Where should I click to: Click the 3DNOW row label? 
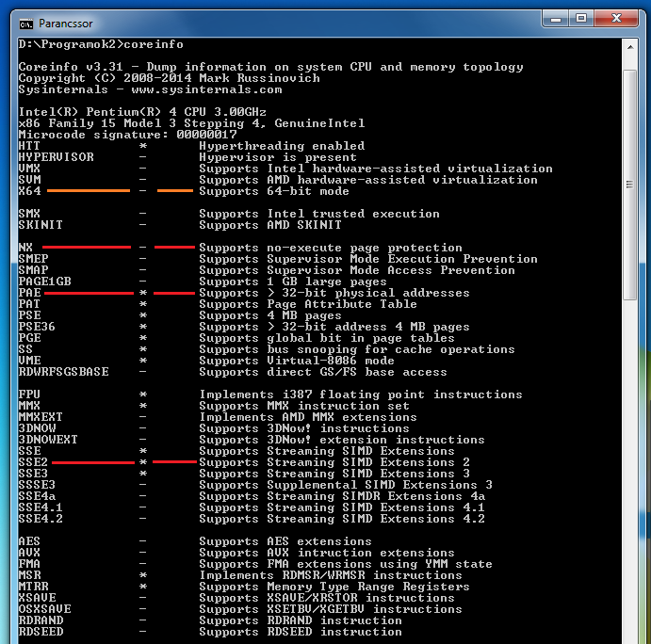(x=37, y=428)
